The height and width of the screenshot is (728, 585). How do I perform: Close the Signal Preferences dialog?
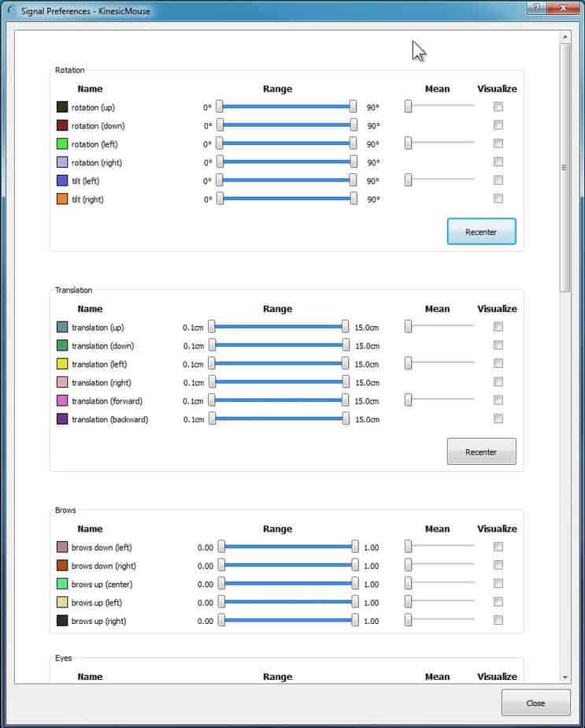(535, 703)
